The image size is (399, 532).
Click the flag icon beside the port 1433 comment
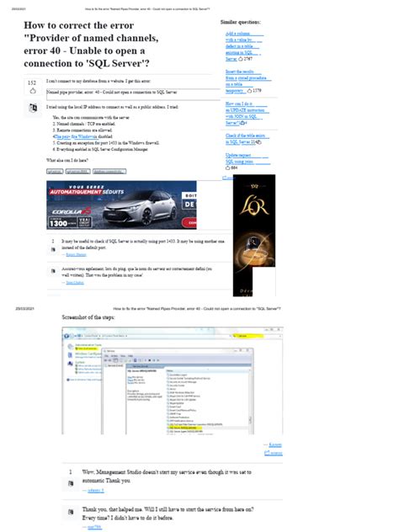coord(53,250)
